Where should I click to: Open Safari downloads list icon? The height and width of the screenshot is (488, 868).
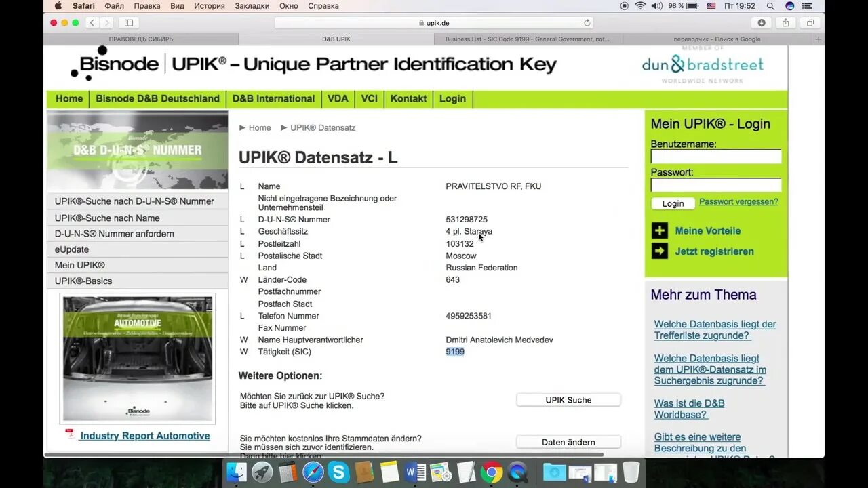coord(762,22)
